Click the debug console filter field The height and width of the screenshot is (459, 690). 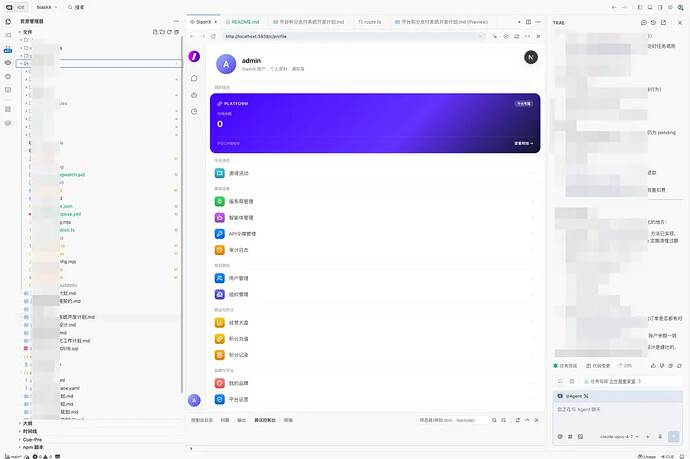pyautogui.click(x=453, y=420)
